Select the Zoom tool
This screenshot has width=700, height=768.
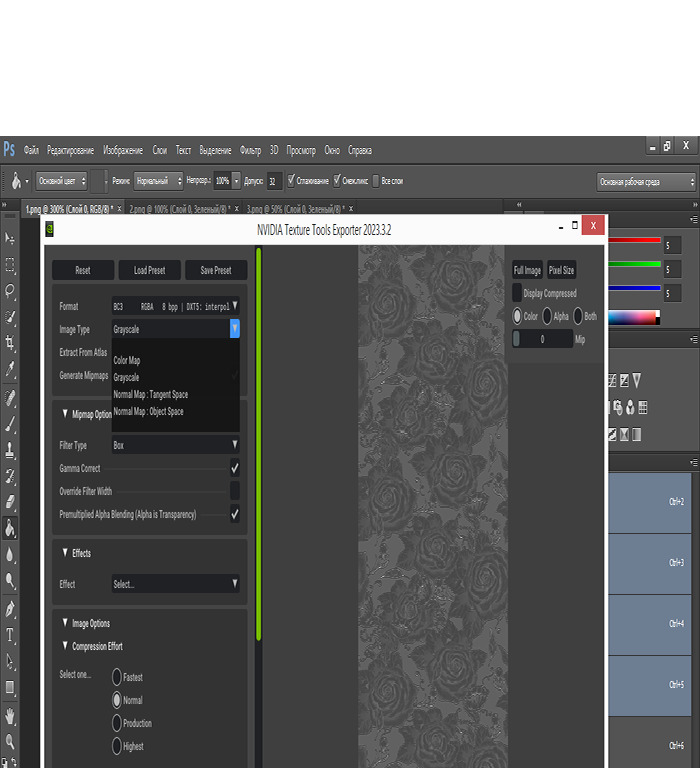(x=10, y=742)
